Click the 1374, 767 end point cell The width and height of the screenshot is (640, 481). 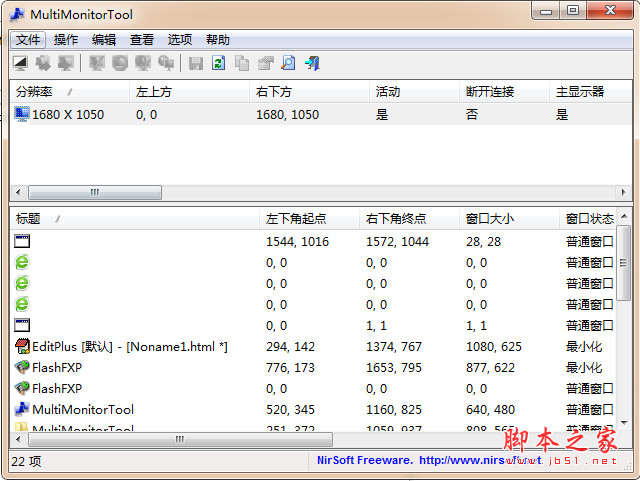(x=393, y=347)
